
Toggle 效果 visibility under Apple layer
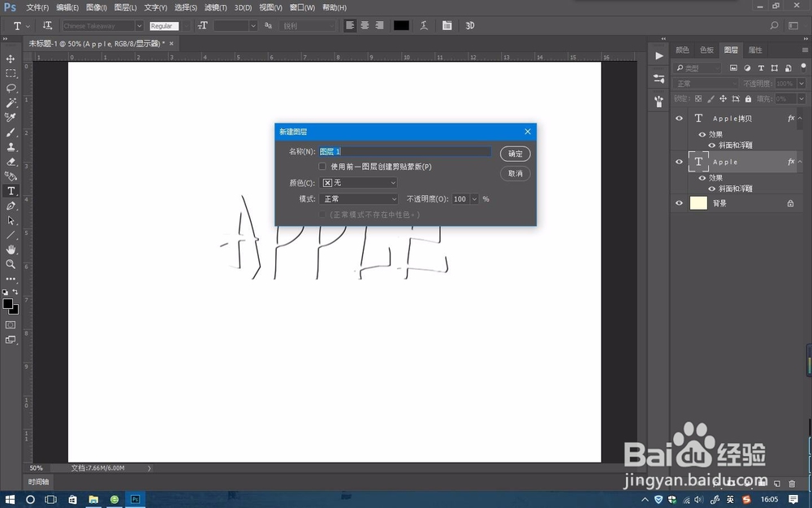(702, 178)
